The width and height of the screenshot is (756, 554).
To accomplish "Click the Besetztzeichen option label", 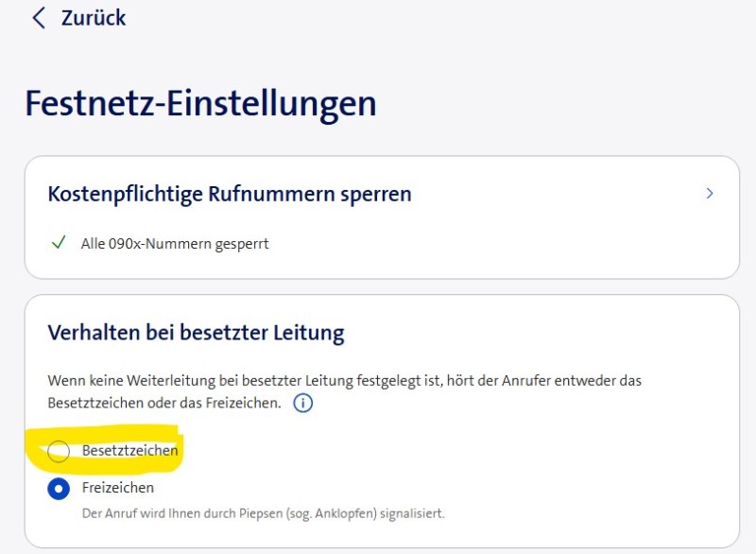I will (x=129, y=451).
